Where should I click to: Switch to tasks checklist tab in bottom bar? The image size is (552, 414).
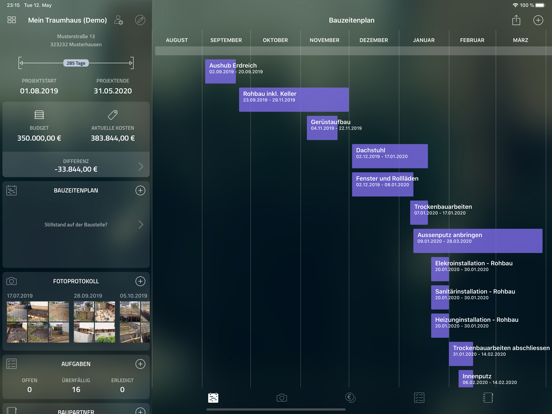tap(419, 398)
